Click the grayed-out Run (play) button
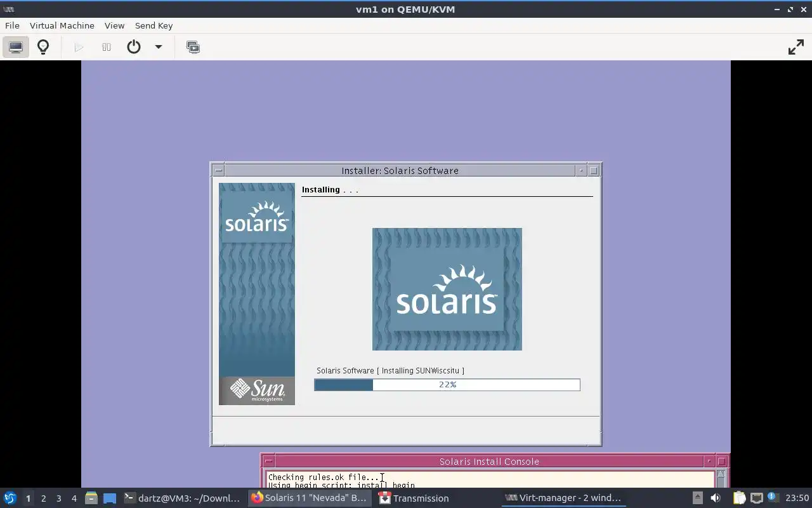This screenshot has height=508, width=812. (79, 47)
